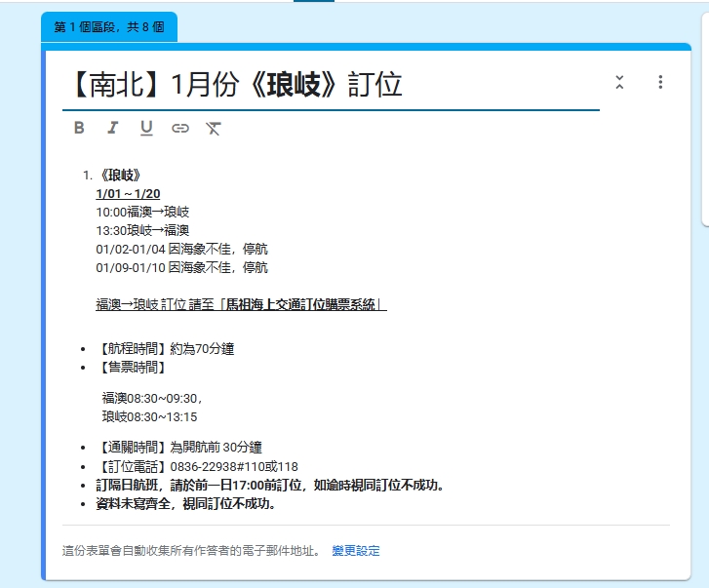709x588 pixels.
Task: Insert a link with the chain icon
Action: point(180,129)
